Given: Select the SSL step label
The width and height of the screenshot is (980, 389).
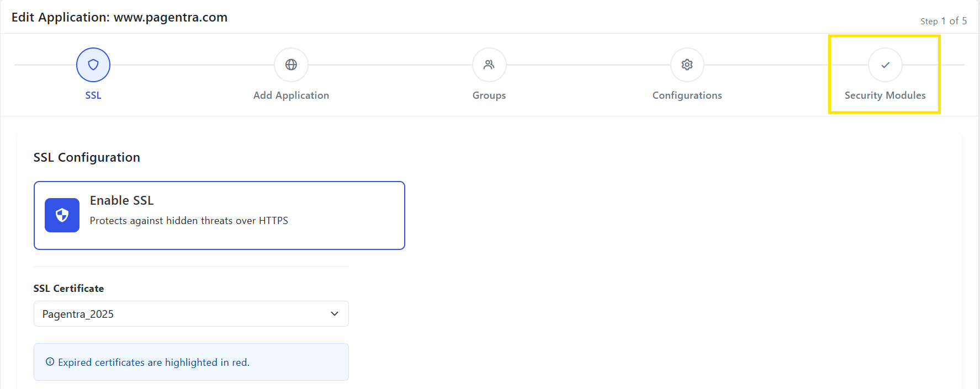Looking at the screenshot, I should (x=93, y=95).
